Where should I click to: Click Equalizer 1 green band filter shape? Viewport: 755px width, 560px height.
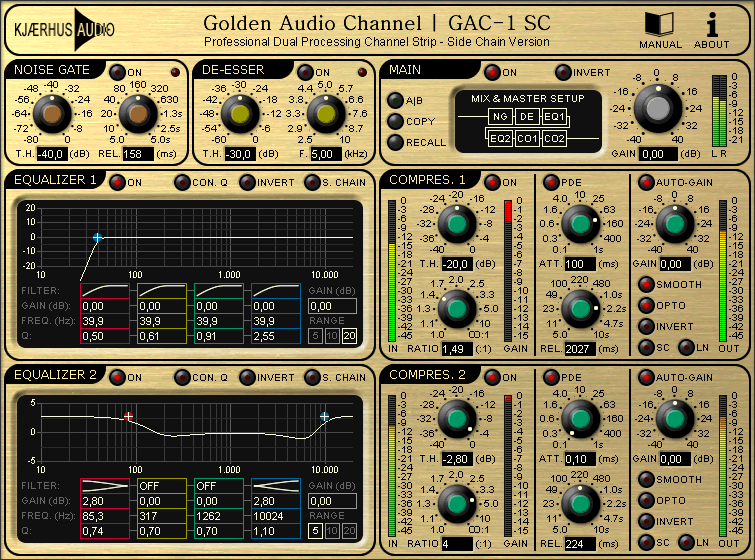[219, 291]
